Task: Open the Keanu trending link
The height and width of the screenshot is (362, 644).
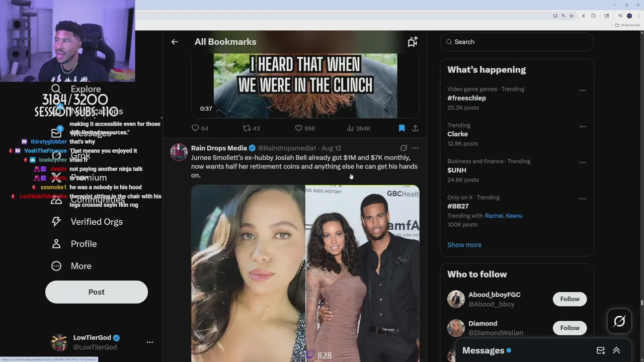Action: pyautogui.click(x=514, y=216)
